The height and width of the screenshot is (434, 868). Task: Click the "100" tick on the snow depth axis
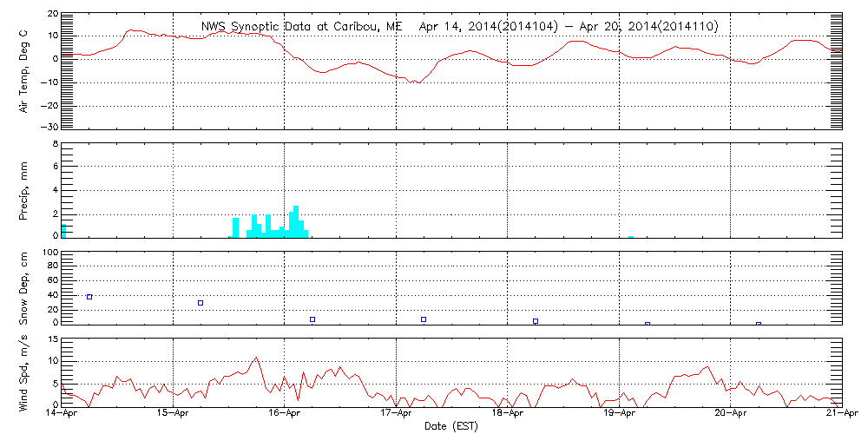point(49,253)
